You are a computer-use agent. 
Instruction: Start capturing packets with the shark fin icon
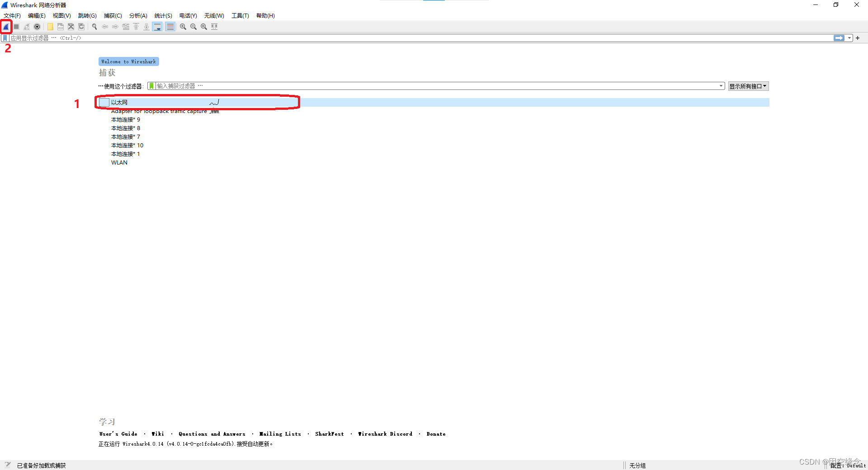click(6, 27)
